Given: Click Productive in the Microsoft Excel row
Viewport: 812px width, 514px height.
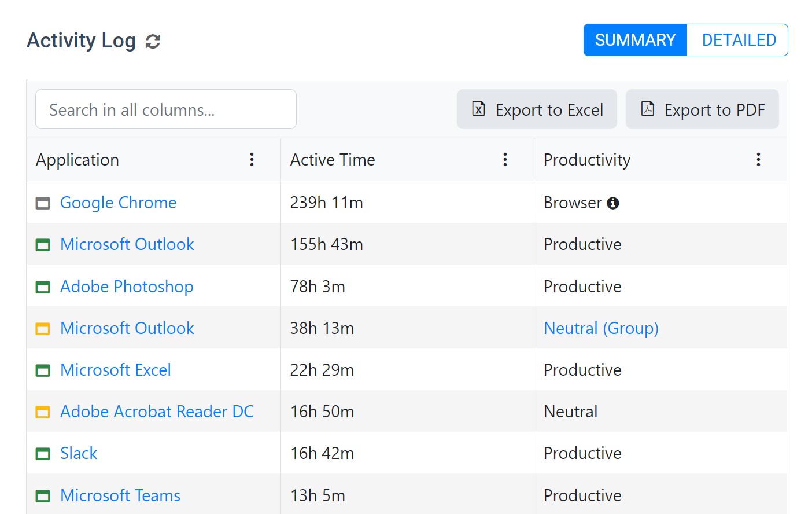Looking at the screenshot, I should pyautogui.click(x=582, y=370).
